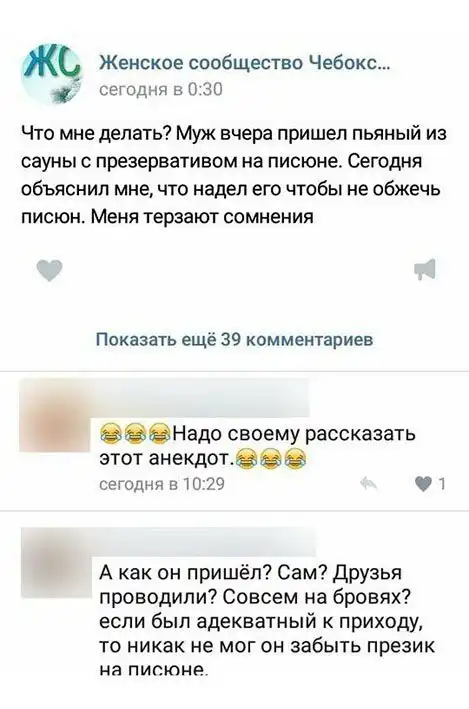
Task: Tap cut-off line 'на писюне.' at bottom
Action: (153, 670)
